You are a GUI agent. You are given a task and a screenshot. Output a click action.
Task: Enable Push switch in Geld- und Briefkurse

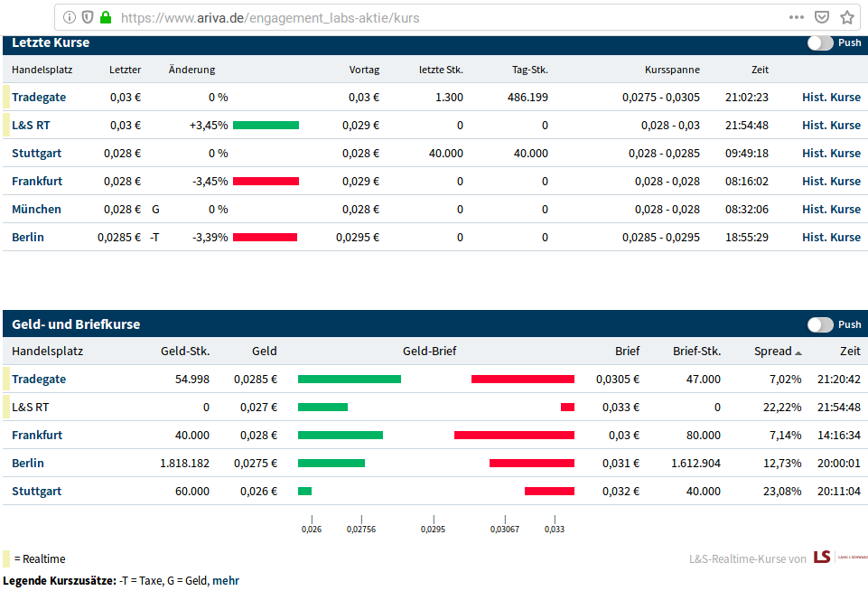click(x=820, y=324)
